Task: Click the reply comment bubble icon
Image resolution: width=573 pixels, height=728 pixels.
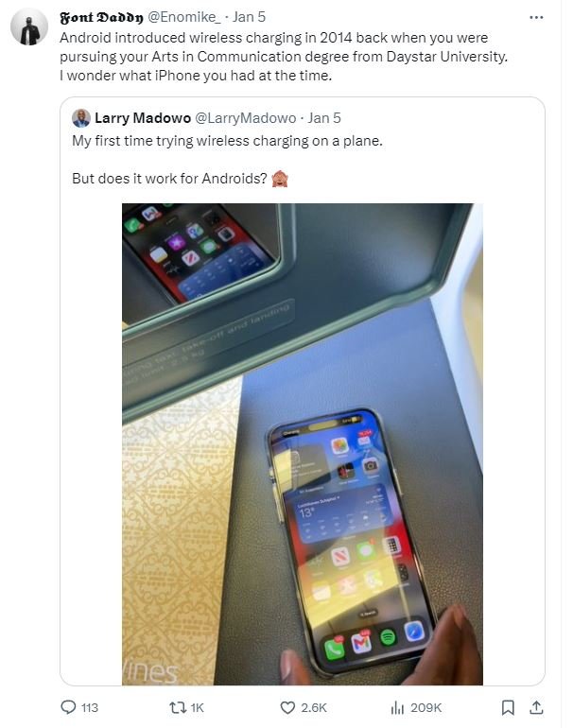Action: (68, 707)
